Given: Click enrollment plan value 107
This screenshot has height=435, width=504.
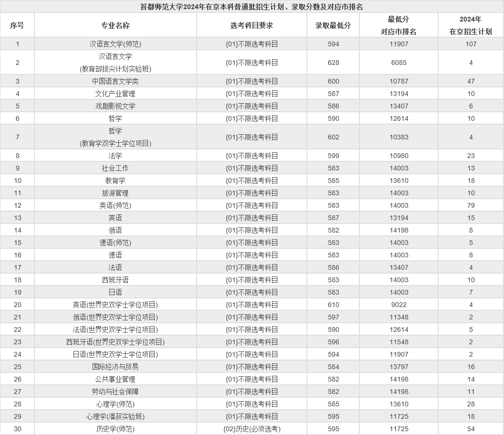Looking at the screenshot, I should pos(471,44).
